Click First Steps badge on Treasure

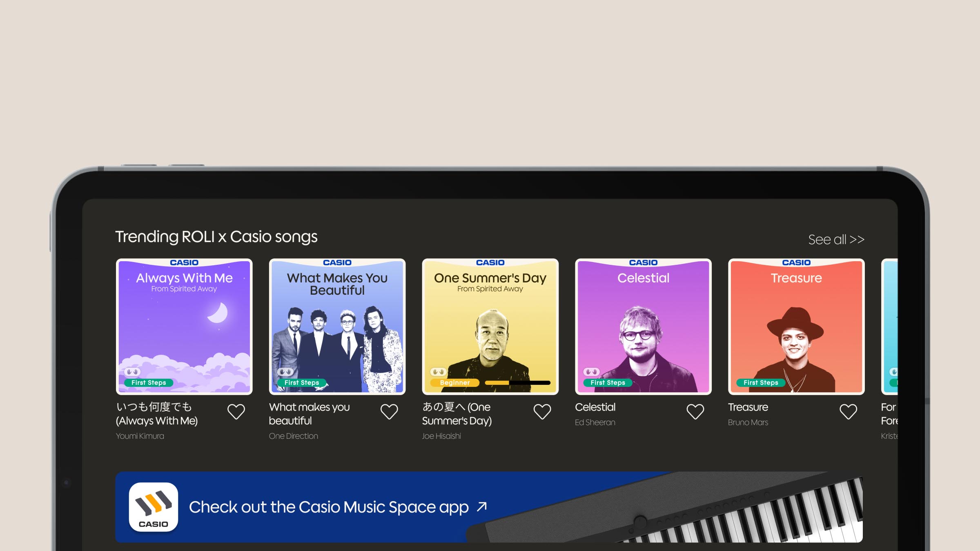tap(761, 383)
